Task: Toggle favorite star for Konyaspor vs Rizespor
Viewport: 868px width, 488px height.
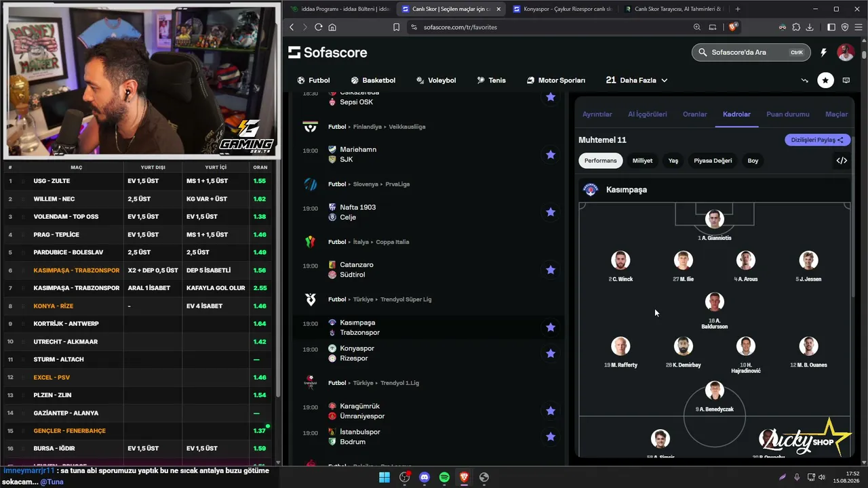Action: pyautogui.click(x=551, y=353)
